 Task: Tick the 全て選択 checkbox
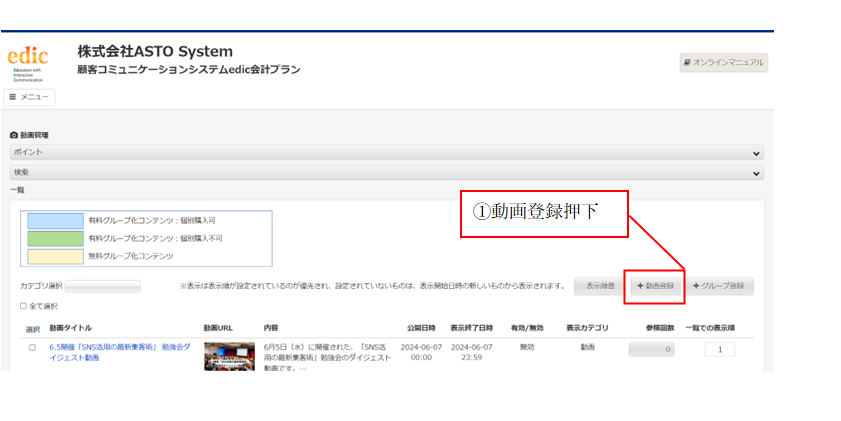coord(23,306)
